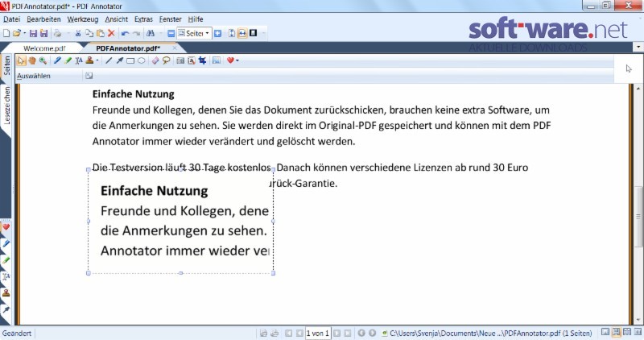Open the Hilfe menu
Image resolution: width=644 pixels, height=340 pixels.
196,19
